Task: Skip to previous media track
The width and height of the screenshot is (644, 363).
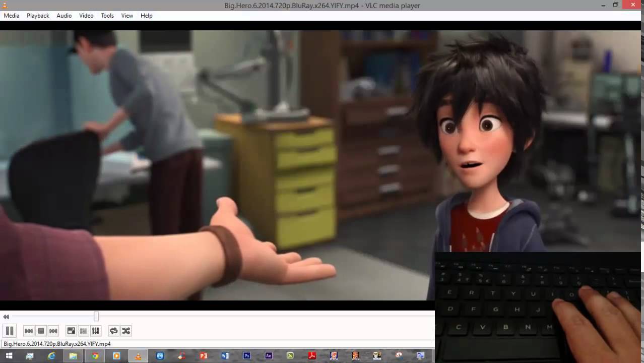Action: [x=29, y=331]
